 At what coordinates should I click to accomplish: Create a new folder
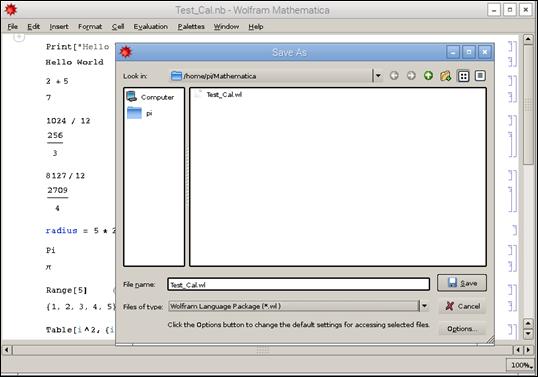(x=445, y=75)
